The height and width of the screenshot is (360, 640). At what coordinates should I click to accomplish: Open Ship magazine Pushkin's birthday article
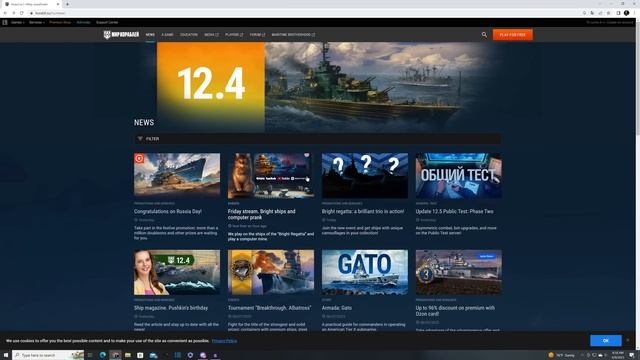[x=171, y=308]
